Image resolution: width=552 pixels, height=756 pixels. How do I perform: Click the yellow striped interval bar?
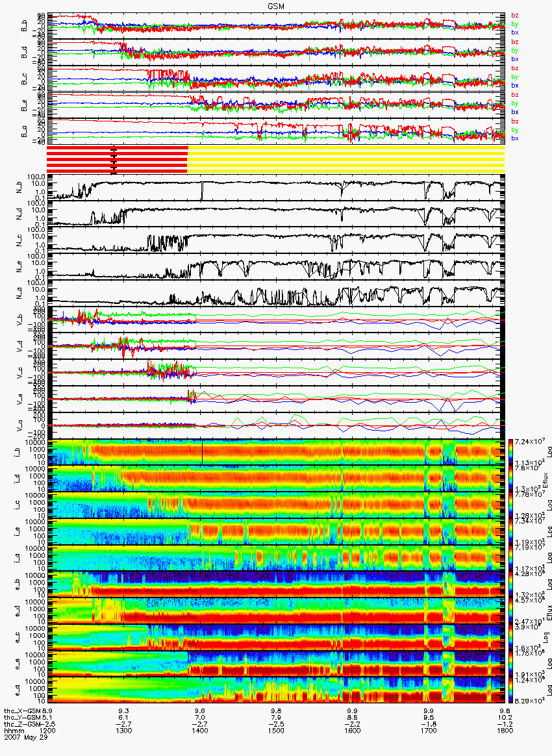coord(345,159)
